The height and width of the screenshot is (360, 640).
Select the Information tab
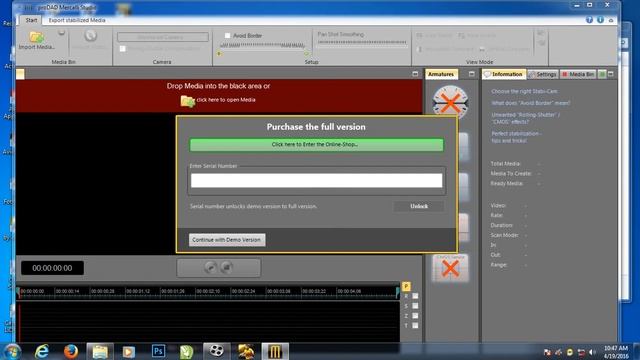click(504, 74)
